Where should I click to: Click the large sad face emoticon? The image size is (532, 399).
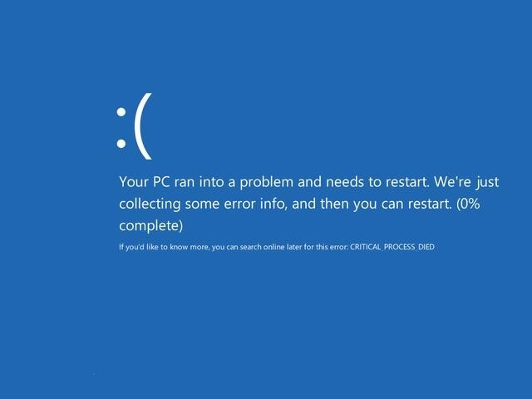(x=134, y=126)
